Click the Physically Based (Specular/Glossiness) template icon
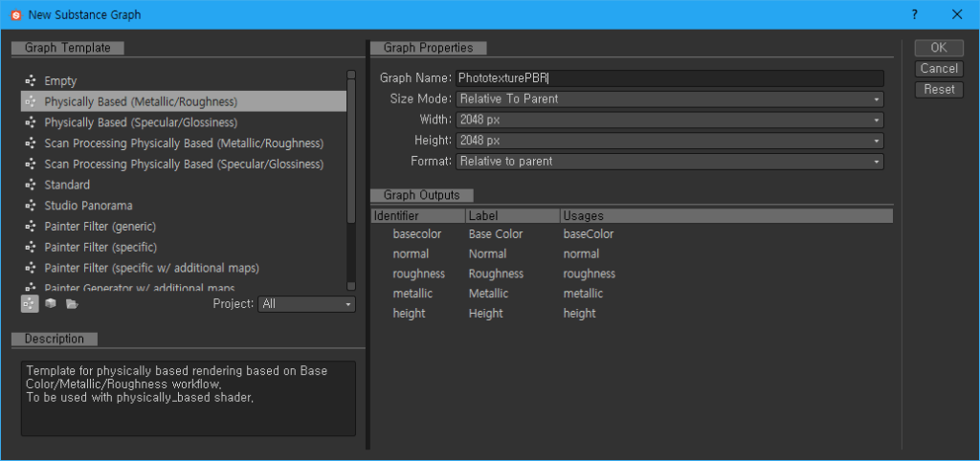Screen dimensions: 980x461 click(x=31, y=122)
